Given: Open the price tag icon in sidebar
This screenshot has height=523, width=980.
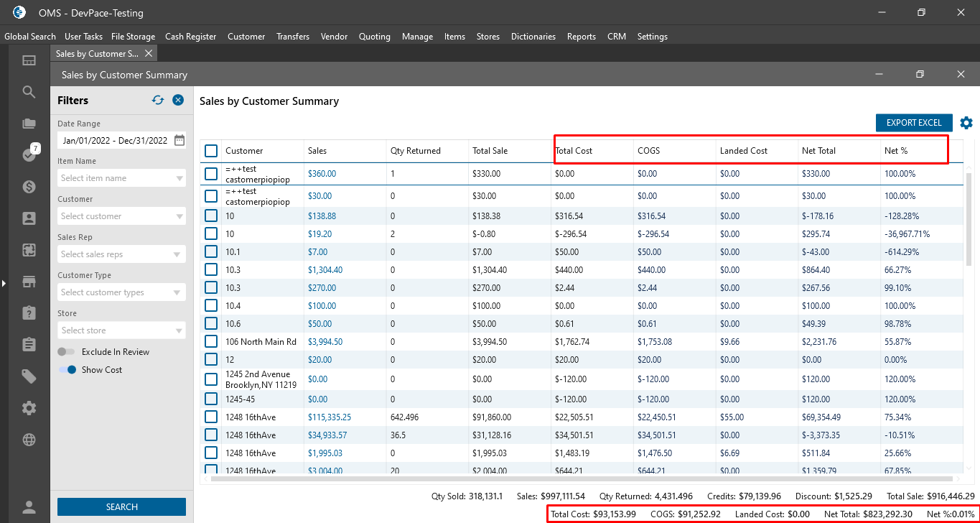Looking at the screenshot, I should [x=29, y=376].
